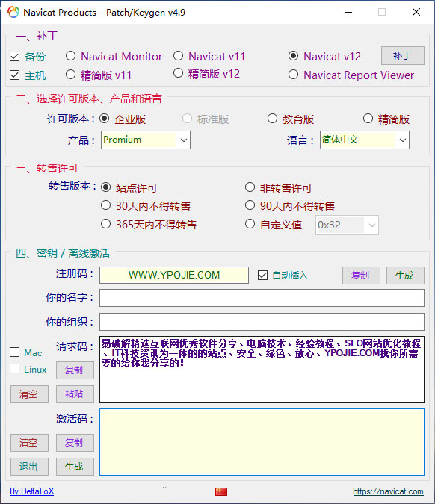Screen dimensions: 435x504
Task: Close the Patch/Keygen window
Action: point(416,12)
